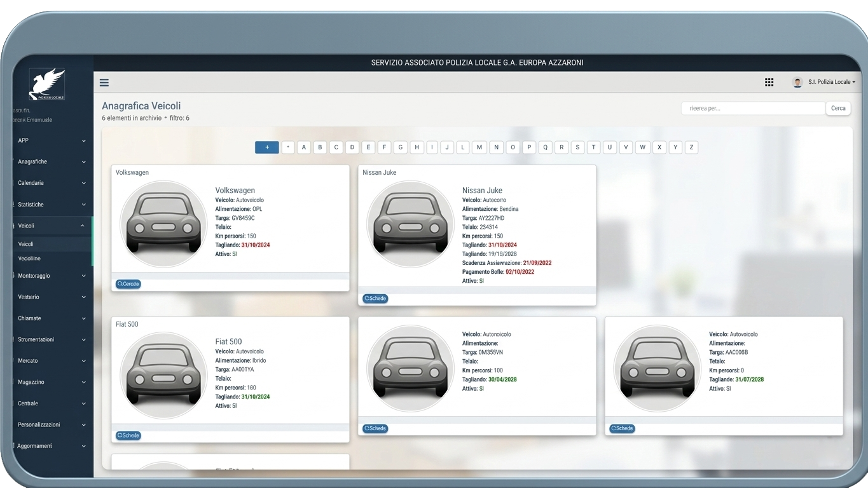This screenshot has width=868, height=488.
Task: Click car thumbnail for plate AAC006B
Action: point(658,369)
